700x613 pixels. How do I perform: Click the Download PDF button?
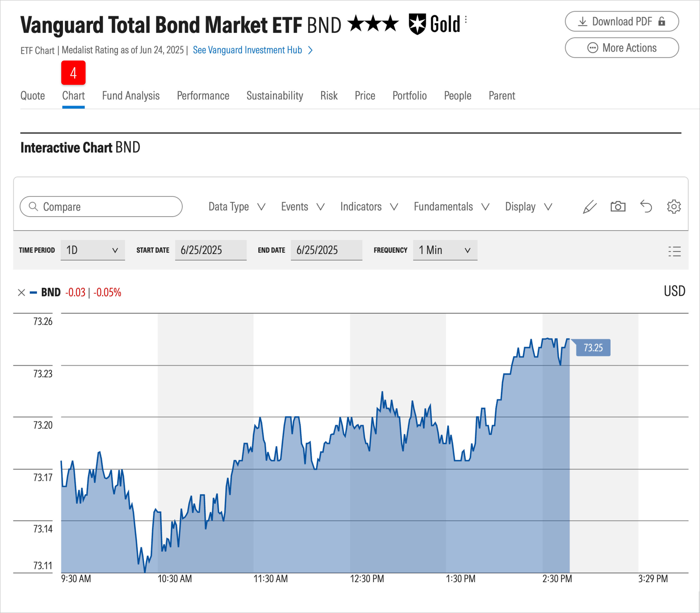622,21
